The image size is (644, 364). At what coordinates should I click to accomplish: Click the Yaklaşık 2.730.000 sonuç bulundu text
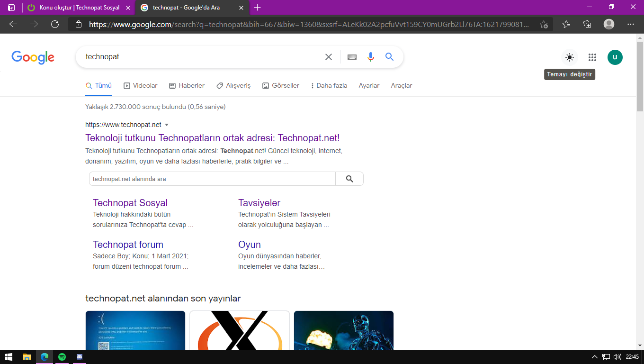(x=155, y=107)
